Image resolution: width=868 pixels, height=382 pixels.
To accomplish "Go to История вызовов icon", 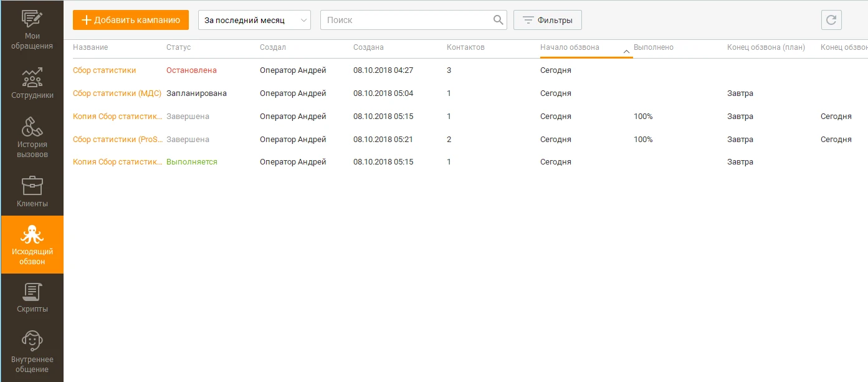I will click(x=32, y=127).
